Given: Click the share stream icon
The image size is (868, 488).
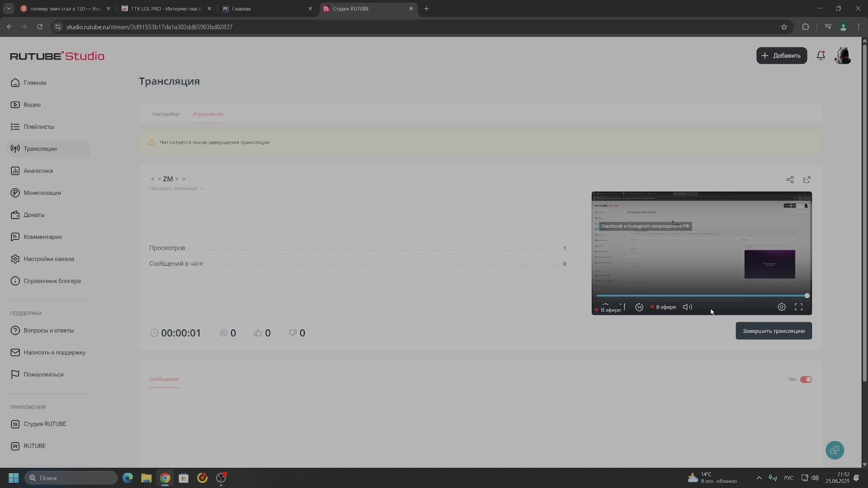Looking at the screenshot, I should (790, 180).
